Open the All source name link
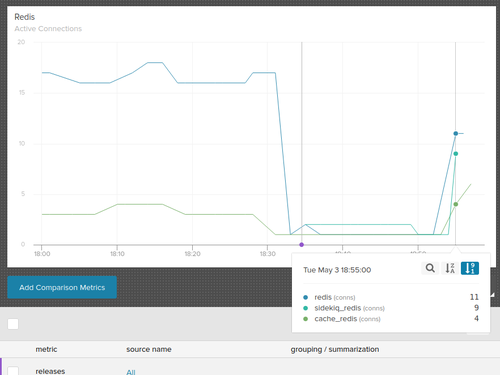 pos(131,372)
